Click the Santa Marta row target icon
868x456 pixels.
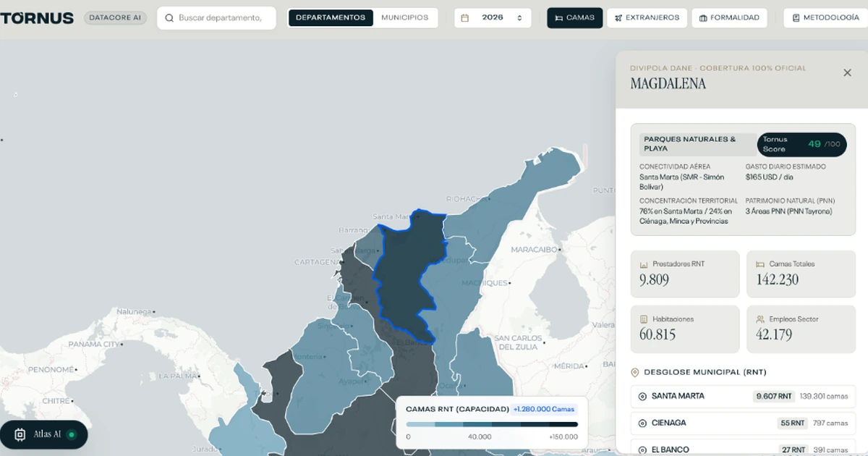tap(642, 397)
